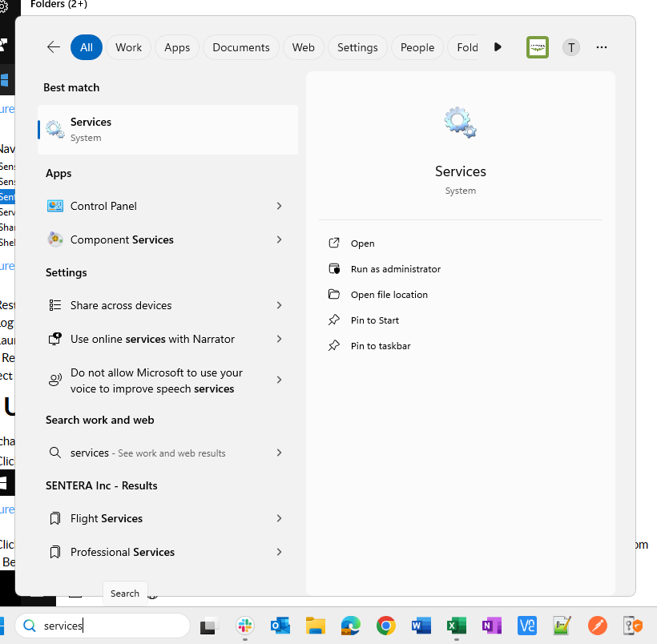The height and width of the screenshot is (644, 657).
Task: Click the three-dot more options menu
Action: point(602,47)
